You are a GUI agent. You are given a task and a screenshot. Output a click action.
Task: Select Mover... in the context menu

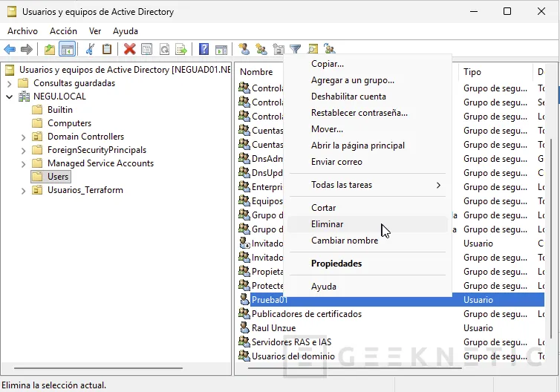[368, 129]
